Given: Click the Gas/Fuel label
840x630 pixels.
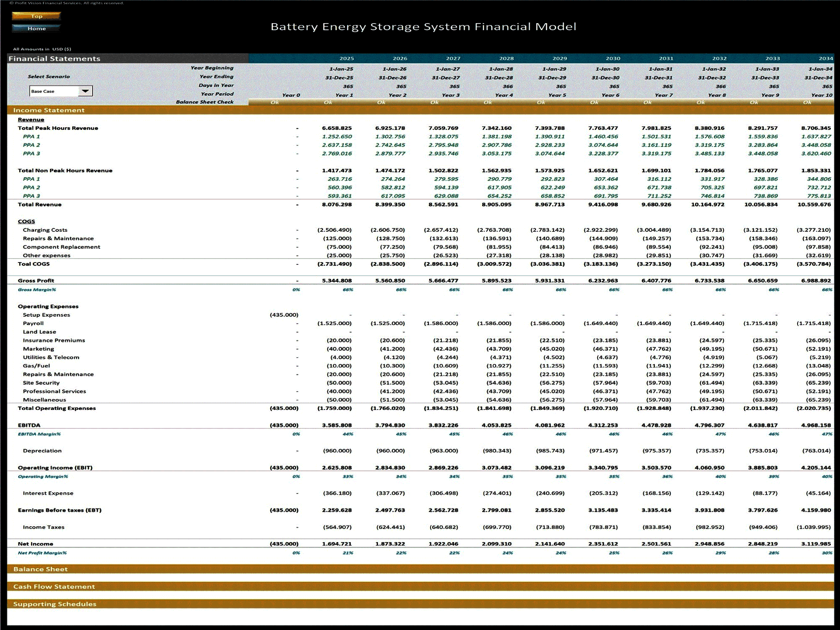Looking at the screenshot, I should point(36,366).
